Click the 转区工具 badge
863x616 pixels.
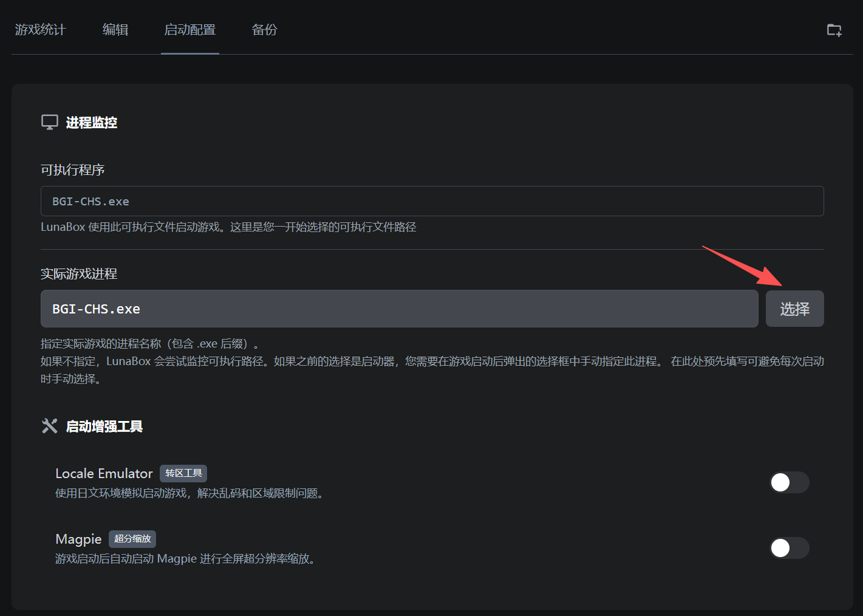click(x=183, y=473)
